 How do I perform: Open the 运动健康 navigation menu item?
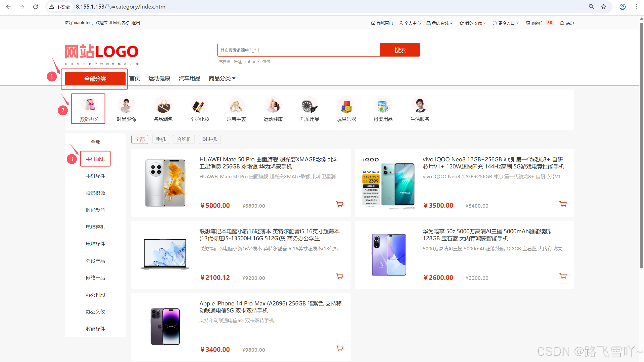159,78
